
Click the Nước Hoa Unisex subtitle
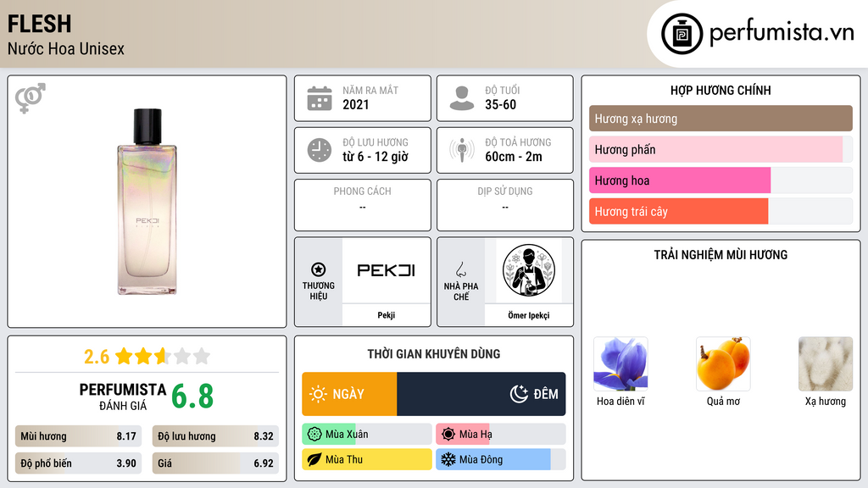coord(66,48)
